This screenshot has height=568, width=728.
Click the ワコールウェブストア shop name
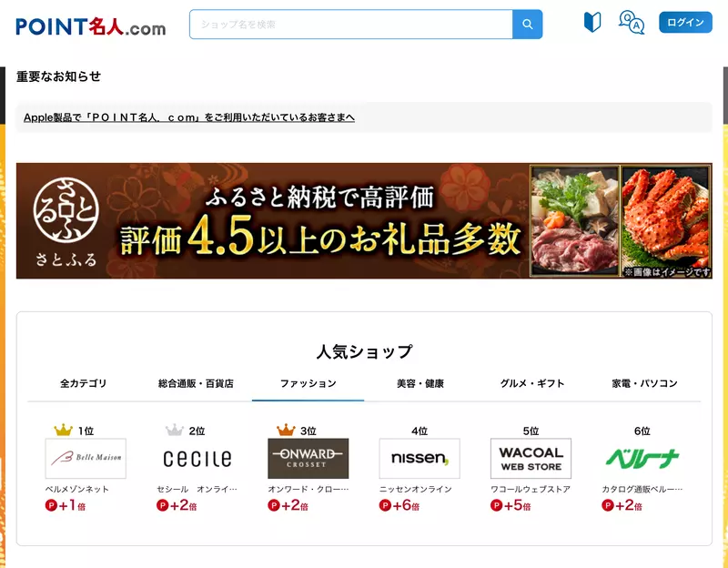(x=531, y=489)
